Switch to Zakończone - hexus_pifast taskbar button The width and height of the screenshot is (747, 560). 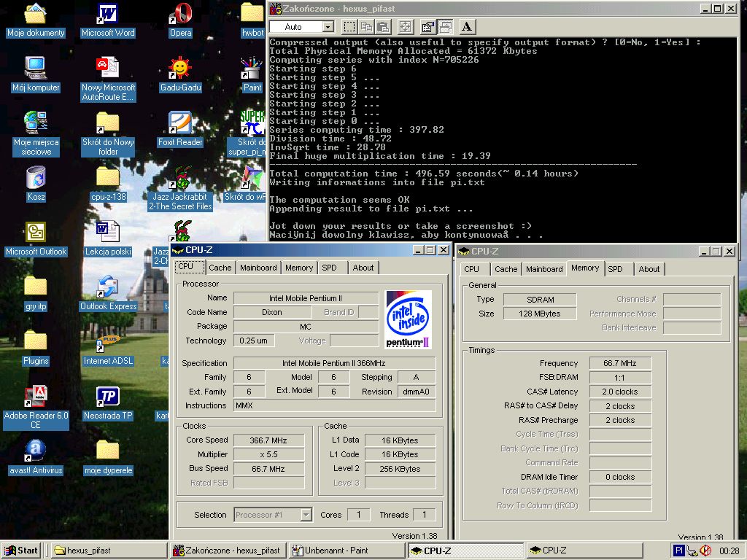click(x=228, y=551)
